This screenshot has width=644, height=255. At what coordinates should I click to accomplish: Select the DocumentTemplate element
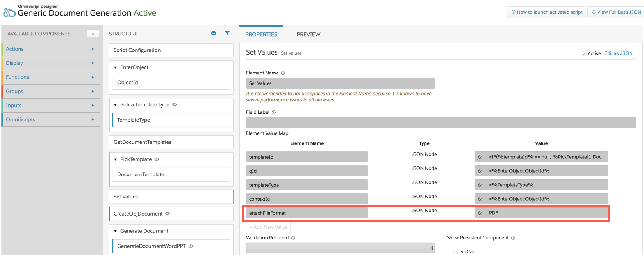pos(171,175)
